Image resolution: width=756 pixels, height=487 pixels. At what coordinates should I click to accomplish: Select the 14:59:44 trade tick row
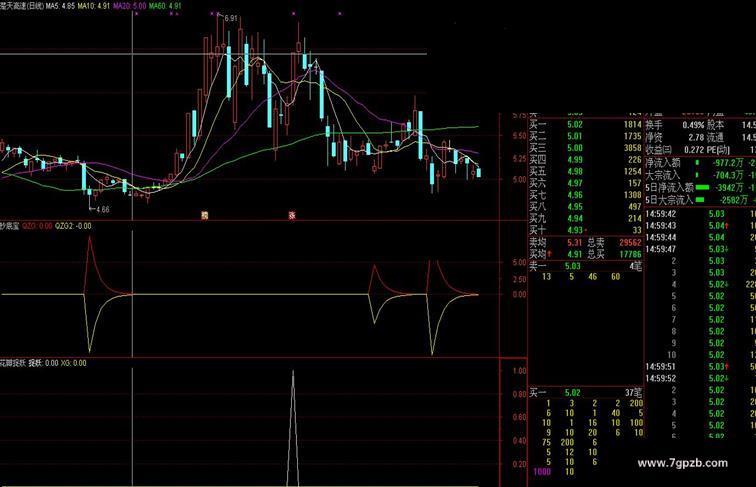(700, 237)
